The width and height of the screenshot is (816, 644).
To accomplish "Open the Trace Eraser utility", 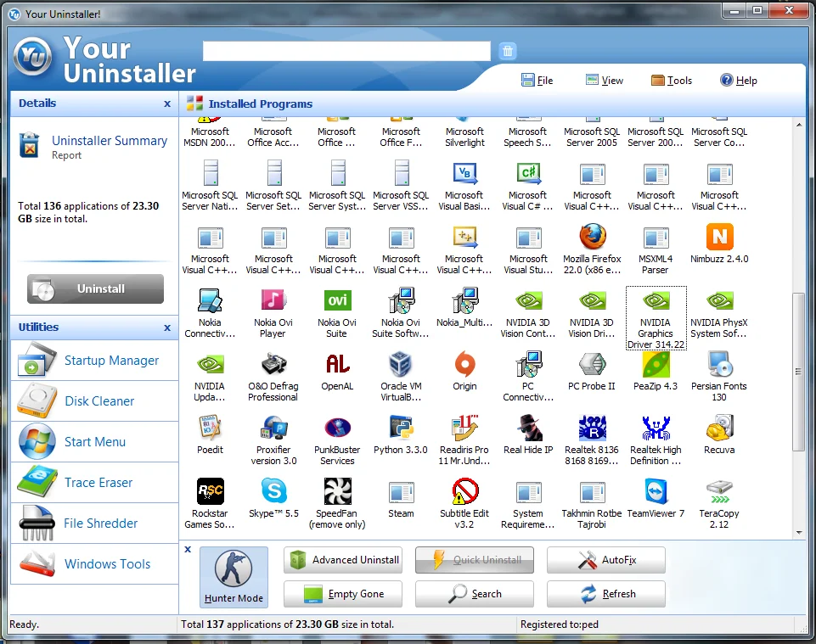I will point(94,482).
